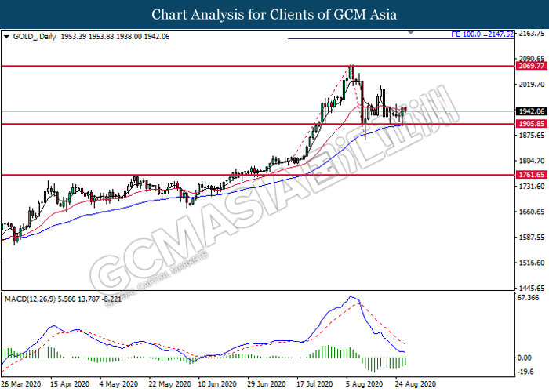Click the 10 Jun 2020 date label
549x392 pixels.
tap(217, 384)
